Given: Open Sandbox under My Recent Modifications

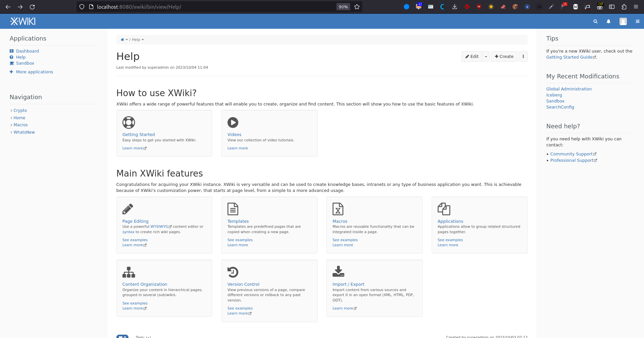Looking at the screenshot, I should tap(555, 101).
